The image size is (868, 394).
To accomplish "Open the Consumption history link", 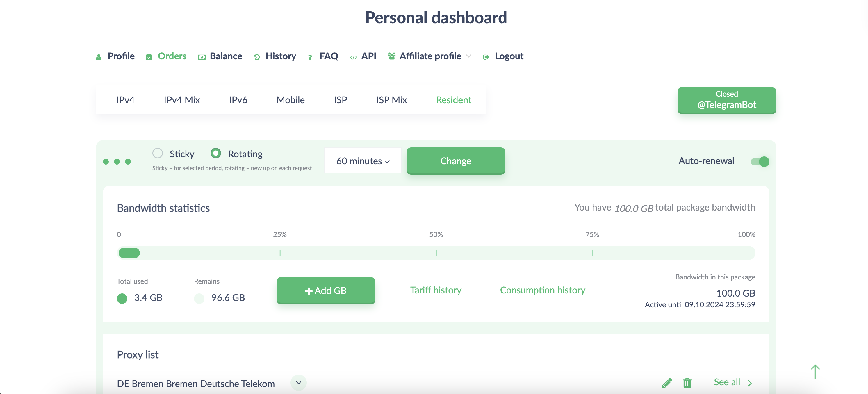I will click(x=543, y=290).
